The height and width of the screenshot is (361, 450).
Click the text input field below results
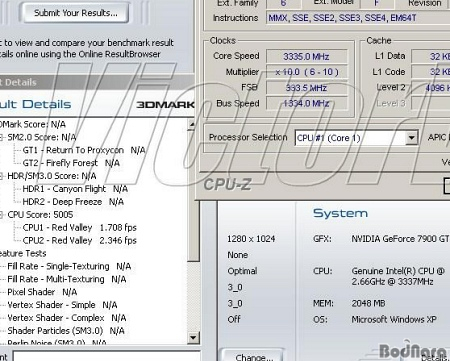click(x=106, y=356)
